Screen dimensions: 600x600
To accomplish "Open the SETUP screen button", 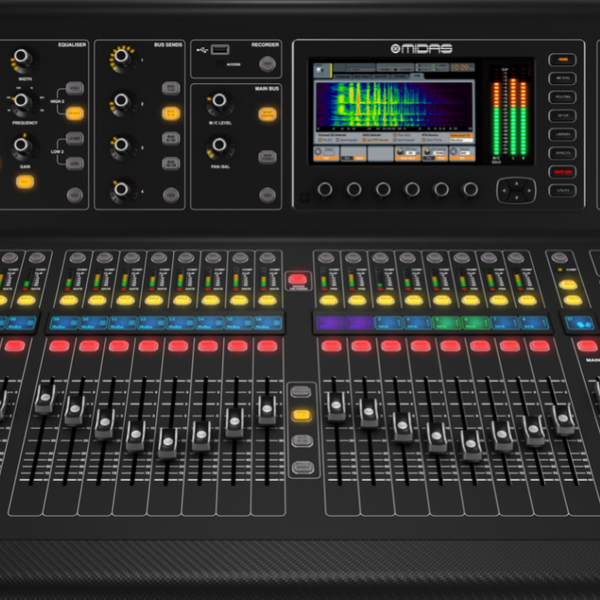I will [x=562, y=116].
